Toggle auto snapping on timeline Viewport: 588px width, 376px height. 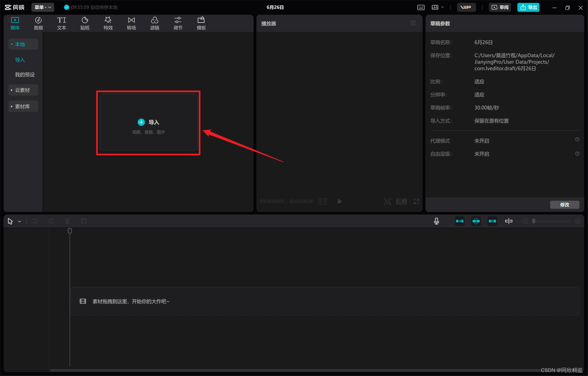pyautogui.click(x=476, y=221)
